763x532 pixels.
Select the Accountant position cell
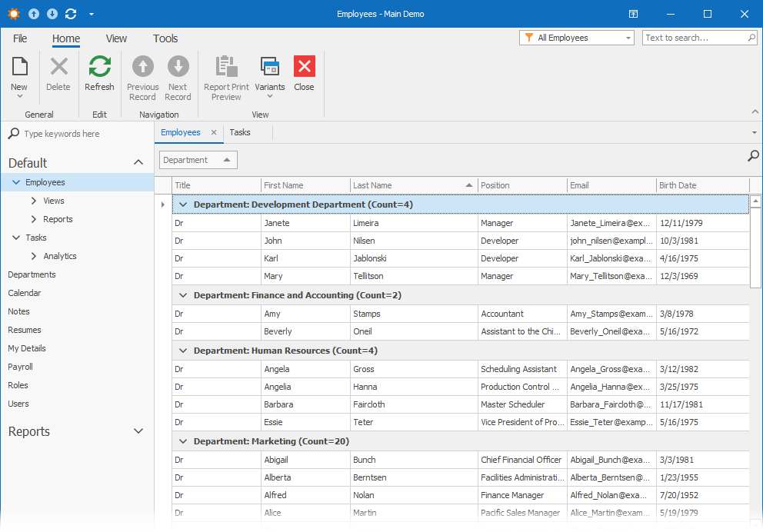coord(522,314)
